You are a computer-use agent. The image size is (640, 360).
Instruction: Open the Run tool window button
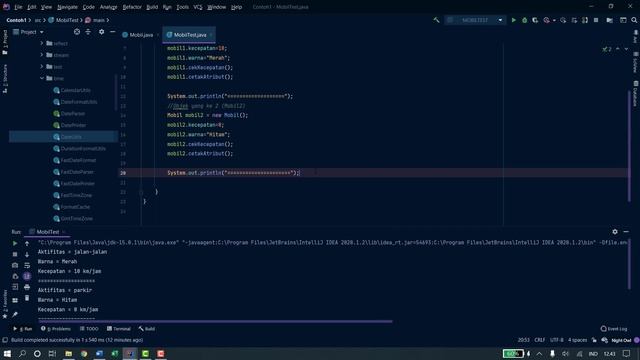tap(23, 329)
